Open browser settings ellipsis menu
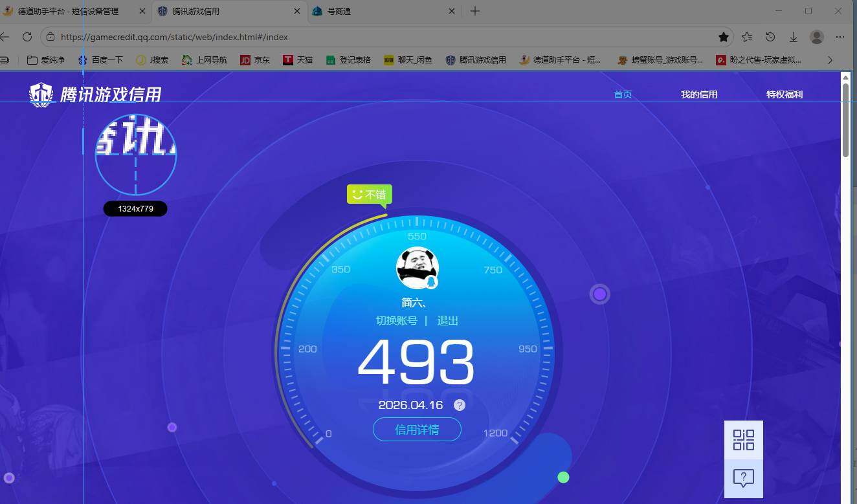This screenshot has height=504, width=857. [840, 37]
